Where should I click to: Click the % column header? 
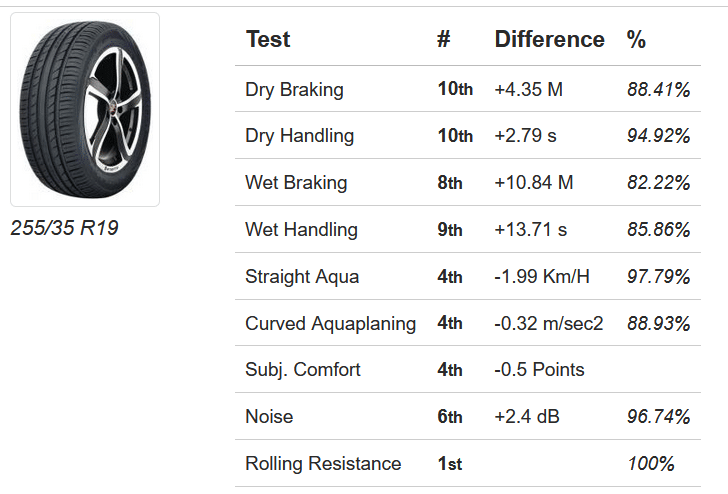[x=636, y=40]
